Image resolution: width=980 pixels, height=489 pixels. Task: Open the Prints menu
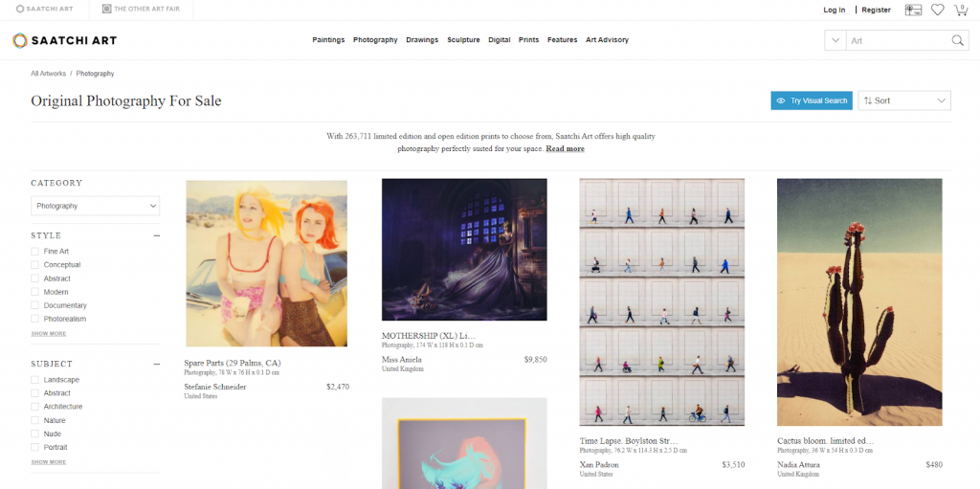(x=528, y=40)
